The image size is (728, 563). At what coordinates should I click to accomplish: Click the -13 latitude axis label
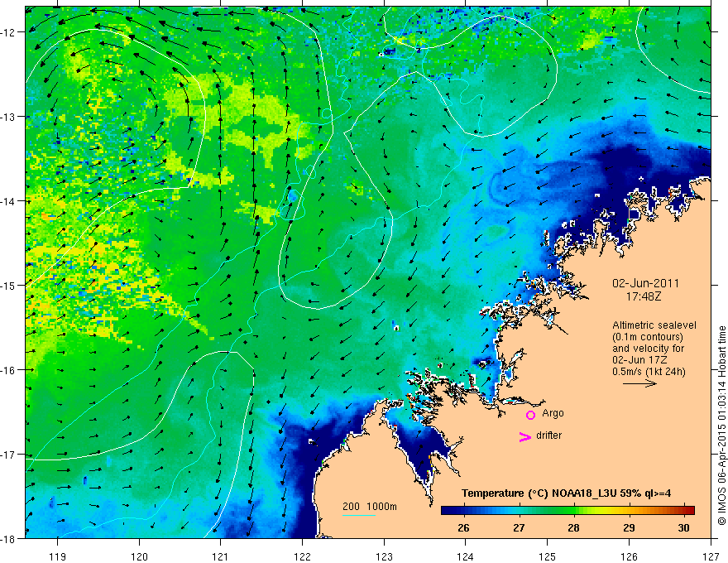pyautogui.click(x=8, y=117)
